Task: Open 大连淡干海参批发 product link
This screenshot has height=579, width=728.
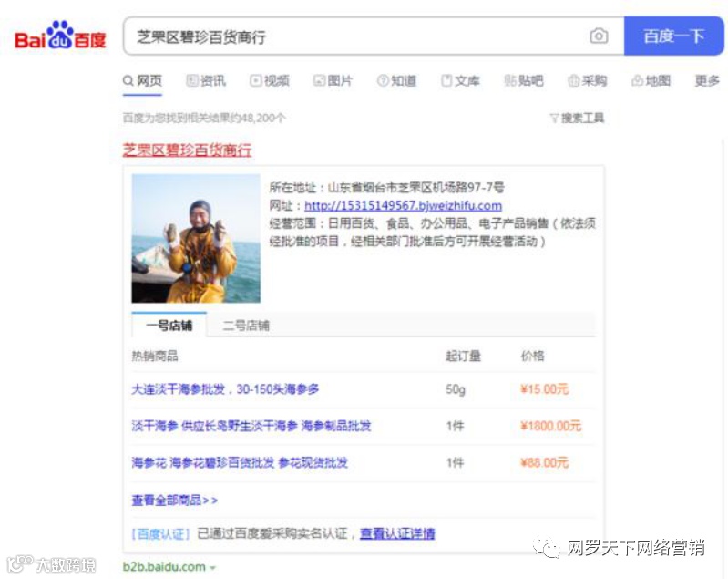Action: [x=225, y=389]
